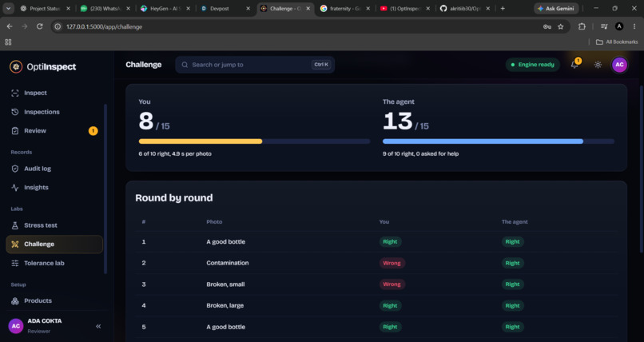This screenshot has width=644, height=342.
Task: Open the password key icon in address bar
Action: [547, 26]
